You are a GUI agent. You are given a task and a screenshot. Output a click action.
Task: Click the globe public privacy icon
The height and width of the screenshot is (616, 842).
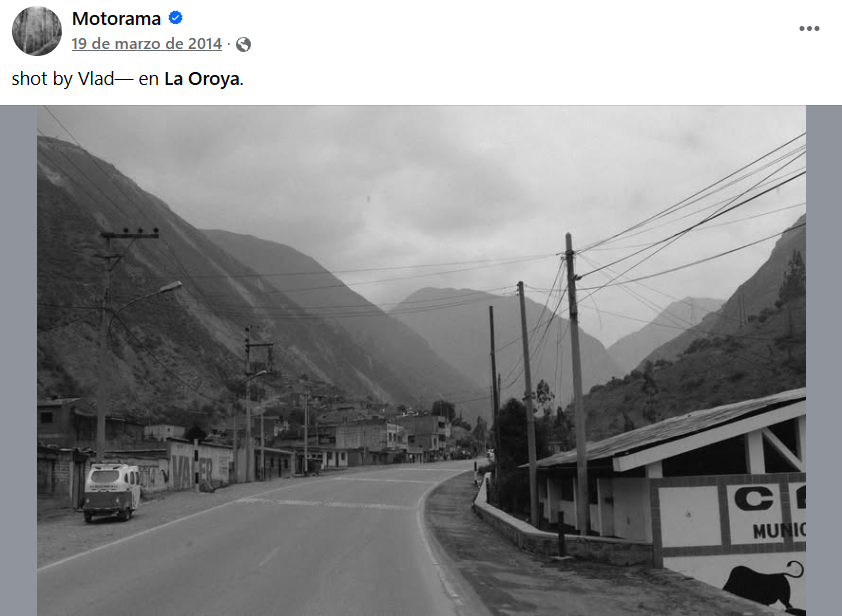[x=243, y=44]
